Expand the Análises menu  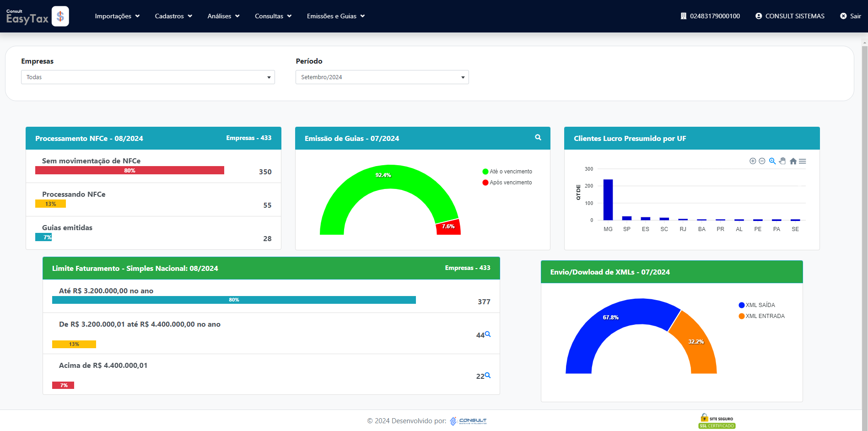(223, 16)
